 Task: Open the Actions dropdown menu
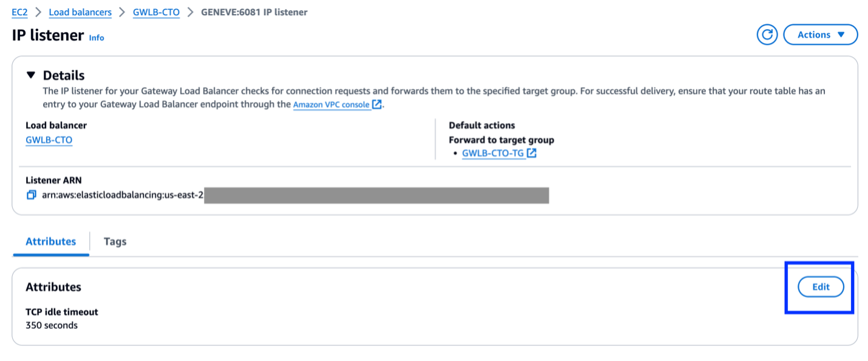pyautogui.click(x=821, y=35)
